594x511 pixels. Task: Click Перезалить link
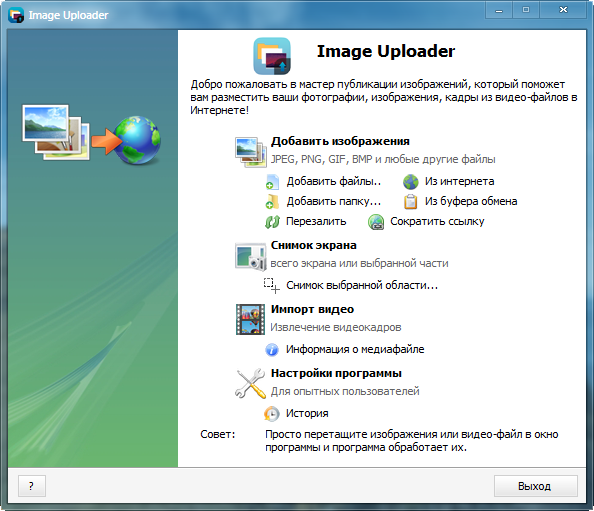(x=316, y=221)
